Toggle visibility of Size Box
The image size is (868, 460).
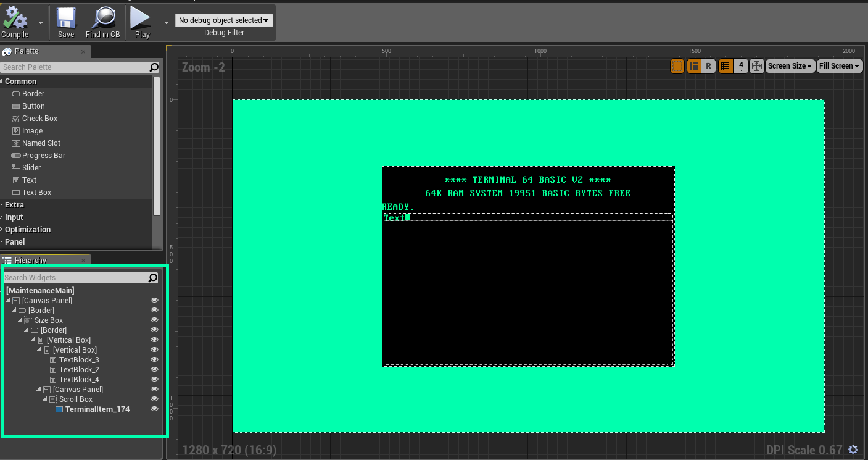point(154,320)
